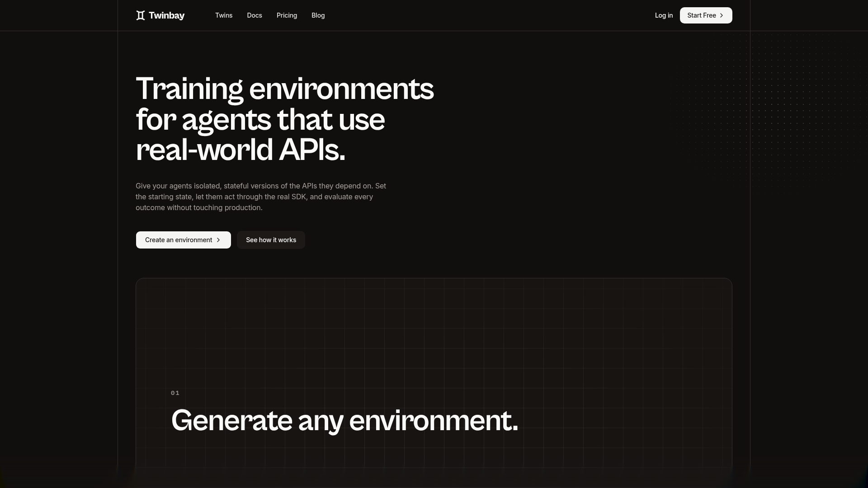
Task: Open the Blog nav link
Action: click(318, 15)
